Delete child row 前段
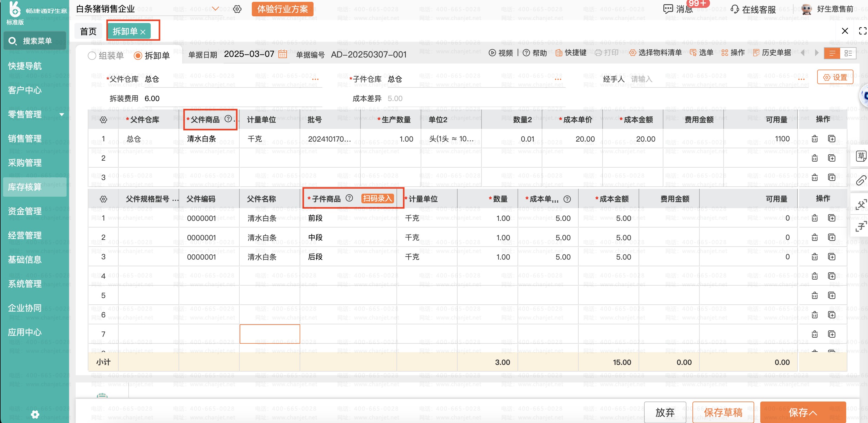This screenshot has height=423, width=868. (x=815, y=218)
